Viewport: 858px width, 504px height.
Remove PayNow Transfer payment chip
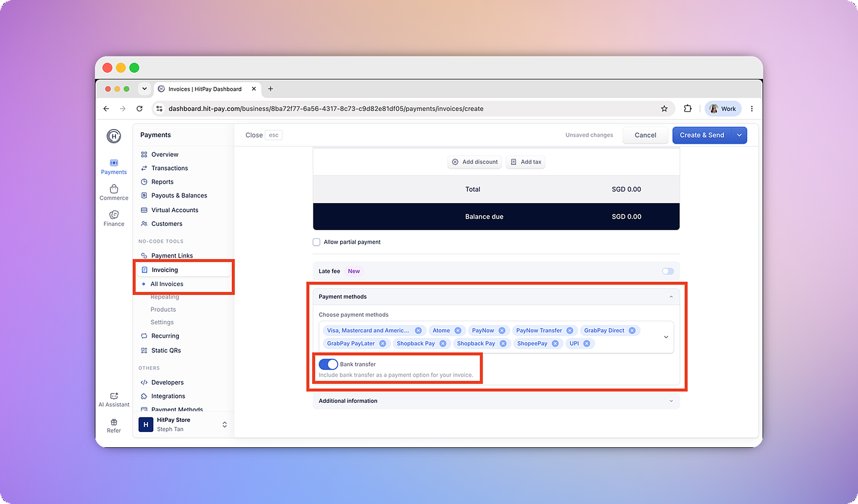coord(570,330)
